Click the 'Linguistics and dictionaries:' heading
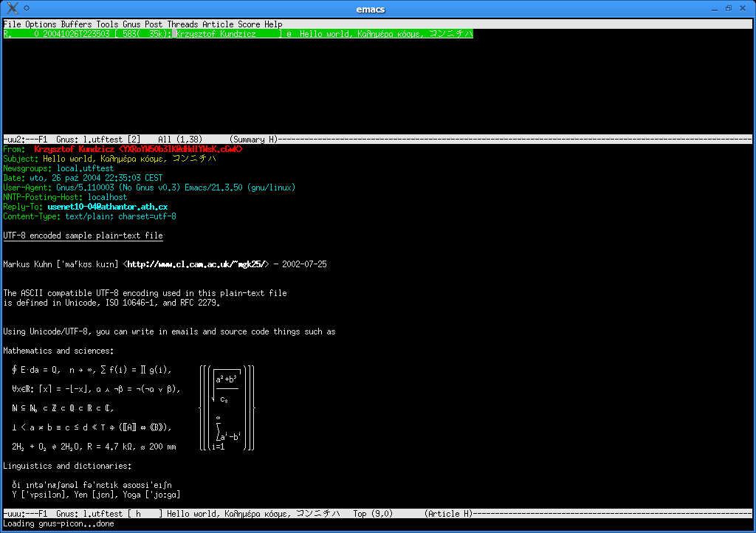Viewport: 756px width, 533px height. (x=67, y=466)
